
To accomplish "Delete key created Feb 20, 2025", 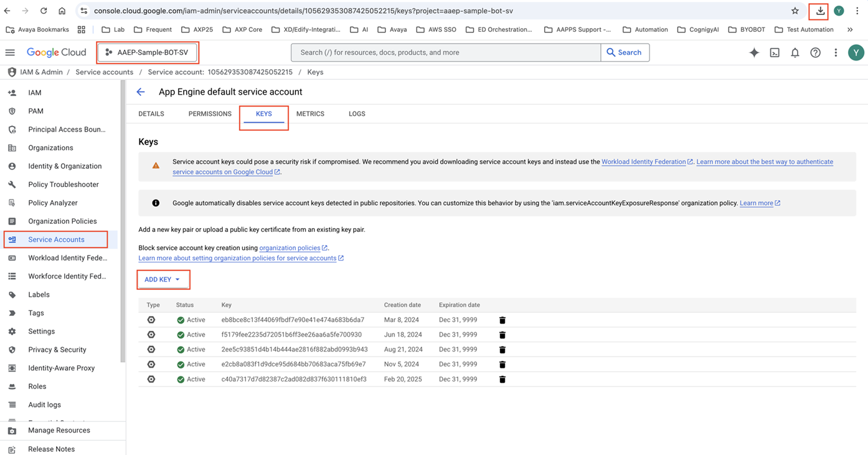I will [x=502, y=380].
